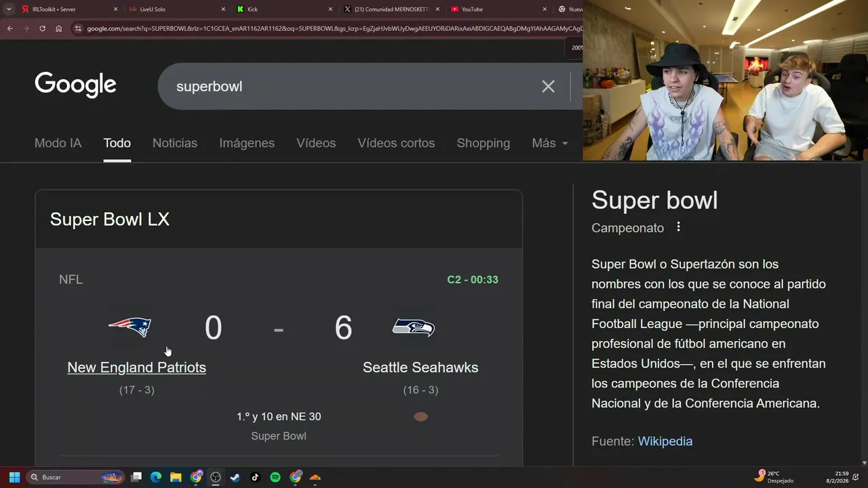Image resolution: width=868 pixels, height=488 pixels.
Task: Clear the superbowl search query
Action: [x=548, y=86]
